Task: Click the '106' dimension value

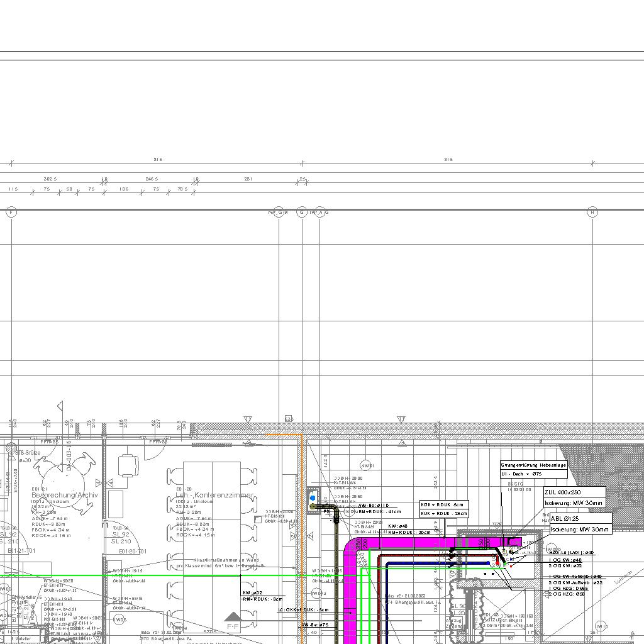Action: pos(124,189)
